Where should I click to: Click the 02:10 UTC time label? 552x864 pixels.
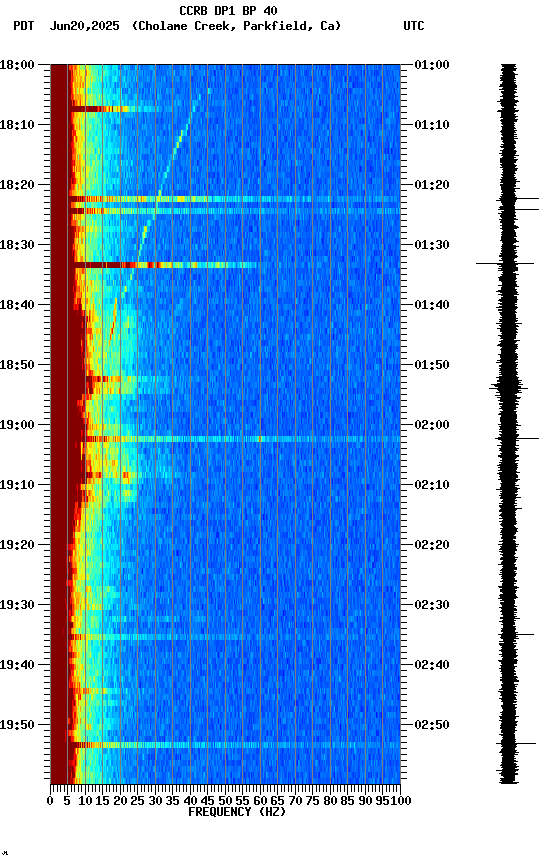click(x=432, y=485)
